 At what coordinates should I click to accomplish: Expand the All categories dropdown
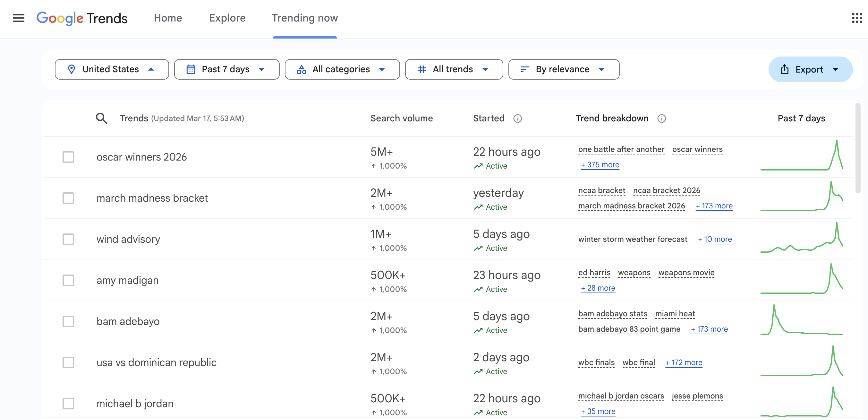coord(342,69)
